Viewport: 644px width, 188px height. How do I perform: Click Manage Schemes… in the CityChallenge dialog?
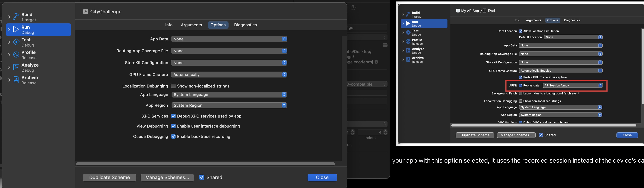[167, 177]
